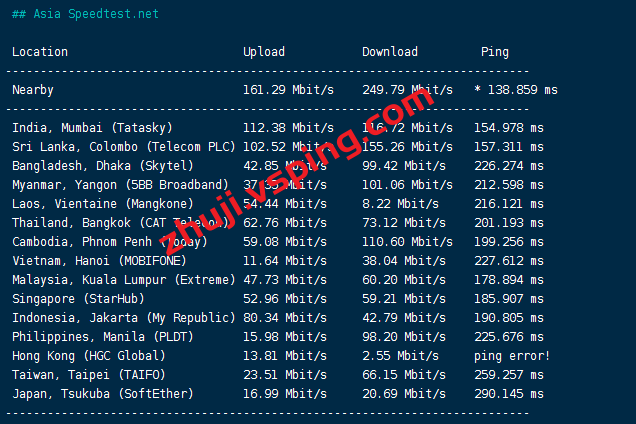Select the Nearby row label
Screen dimensions: 636x424
pyautogui.click(x=33, y=90)
